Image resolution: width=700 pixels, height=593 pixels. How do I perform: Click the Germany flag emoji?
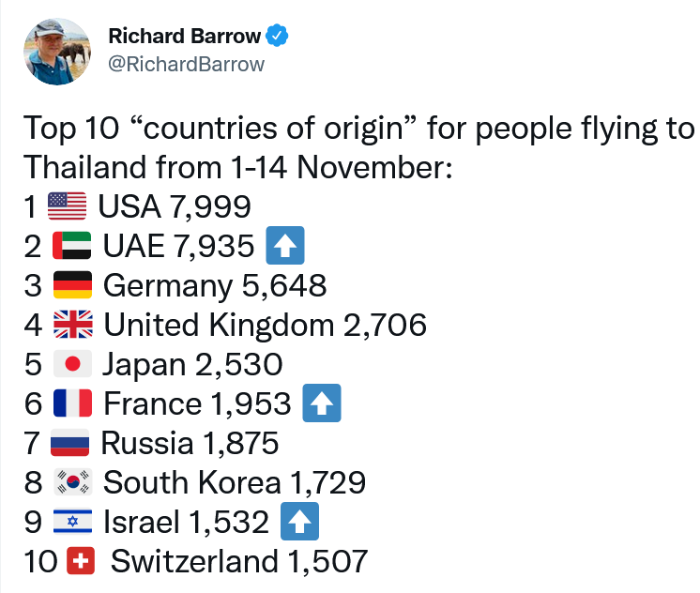click(x=71, y=285)
